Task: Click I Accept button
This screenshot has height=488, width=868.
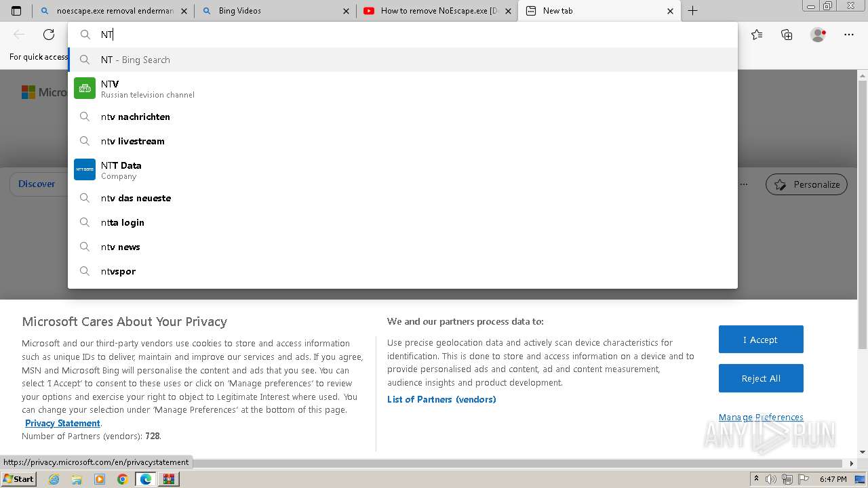Action: [x=761, y=340]
